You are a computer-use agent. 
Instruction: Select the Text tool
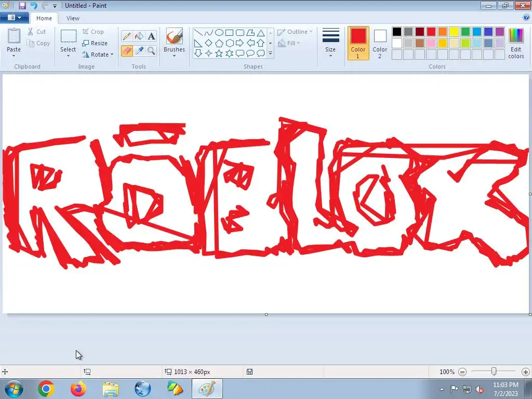tap(151, 36)
